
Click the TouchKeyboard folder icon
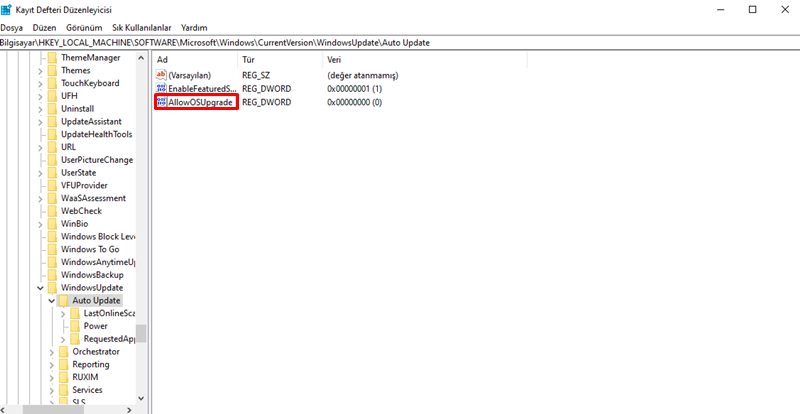[x=52, y=83]
